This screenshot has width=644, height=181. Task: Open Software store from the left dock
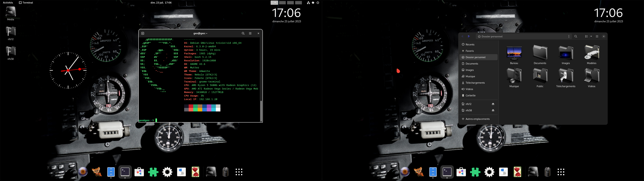coord(139,172)
